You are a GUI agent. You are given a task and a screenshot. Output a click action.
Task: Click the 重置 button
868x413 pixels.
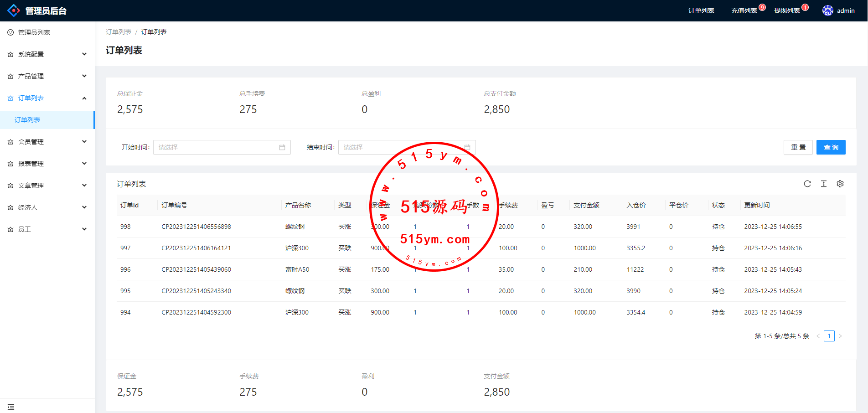(798, 147)
